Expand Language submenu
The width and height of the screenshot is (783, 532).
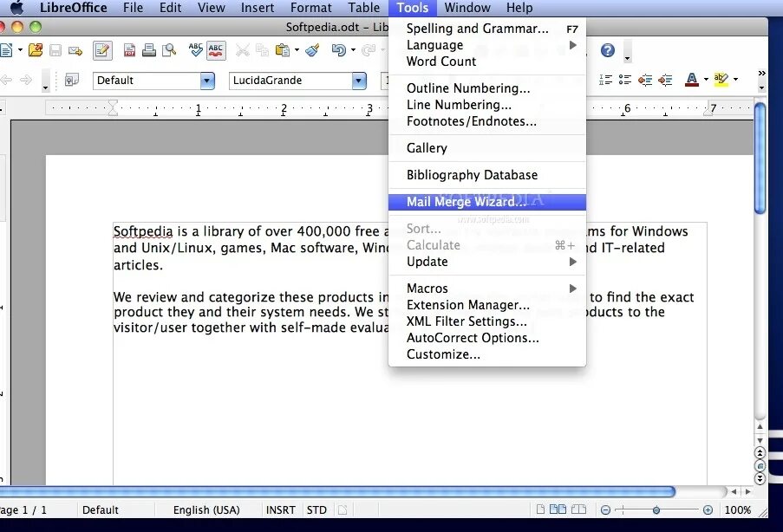tap(486, 45)
